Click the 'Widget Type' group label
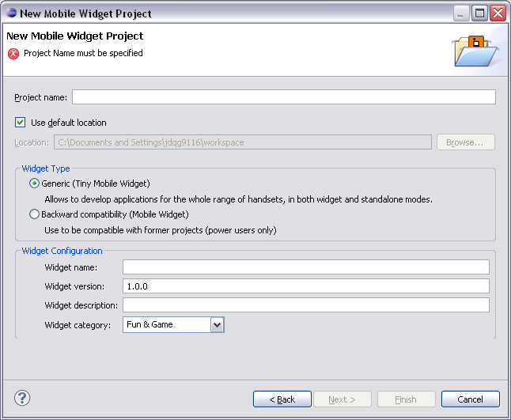511x420 pixels. coord(46,168)
